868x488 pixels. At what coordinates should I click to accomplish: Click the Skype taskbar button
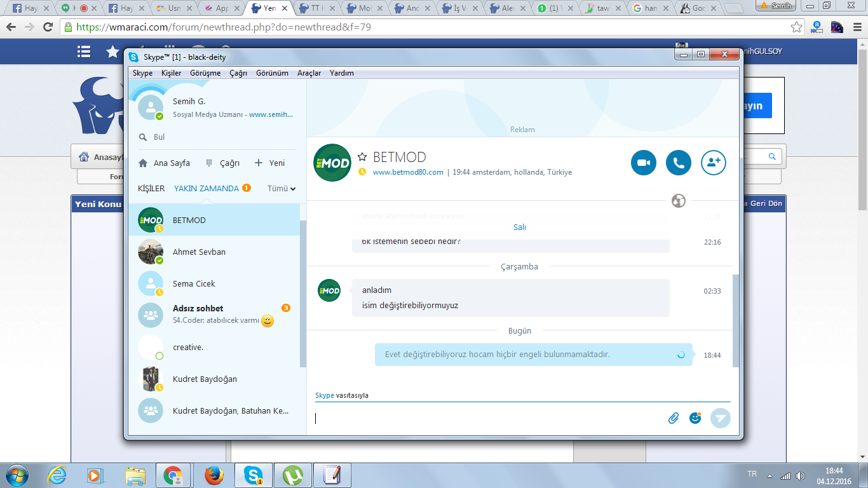[254, 475]
